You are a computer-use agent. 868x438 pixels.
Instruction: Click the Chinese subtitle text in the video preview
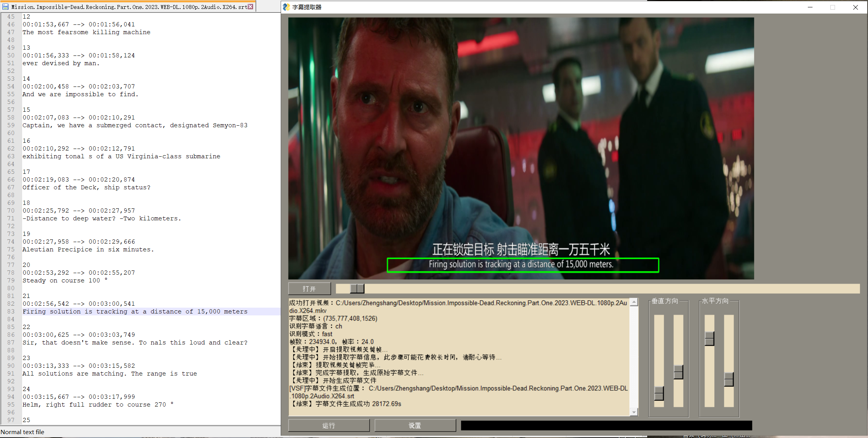tap(521, 249)
